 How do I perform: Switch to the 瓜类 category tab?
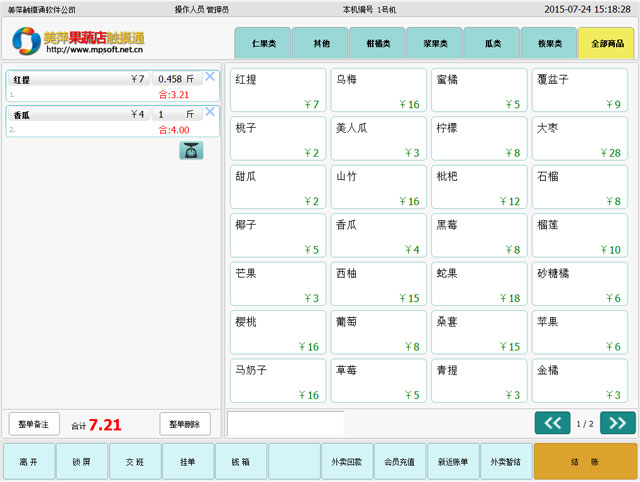(492, 43)
